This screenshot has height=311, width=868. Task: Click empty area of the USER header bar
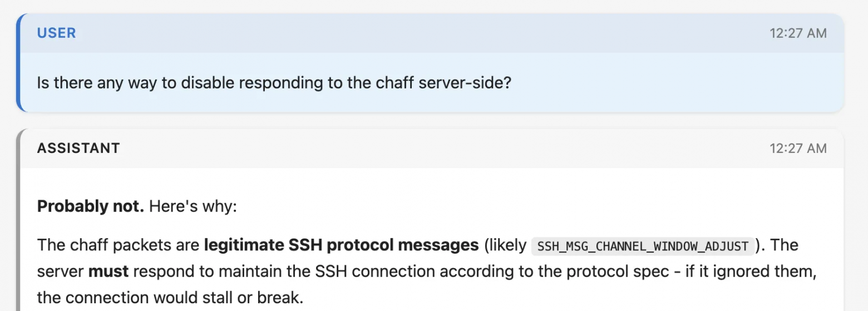pos(423,33)
